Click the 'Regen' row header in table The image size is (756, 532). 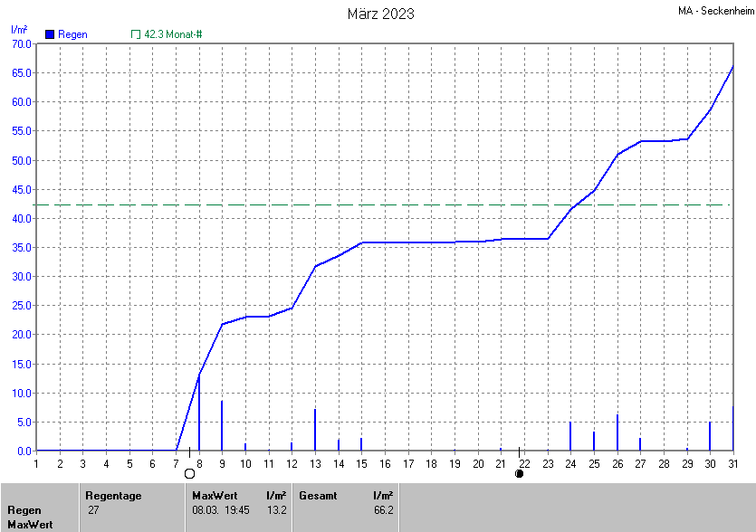click(x=24, y=510)
